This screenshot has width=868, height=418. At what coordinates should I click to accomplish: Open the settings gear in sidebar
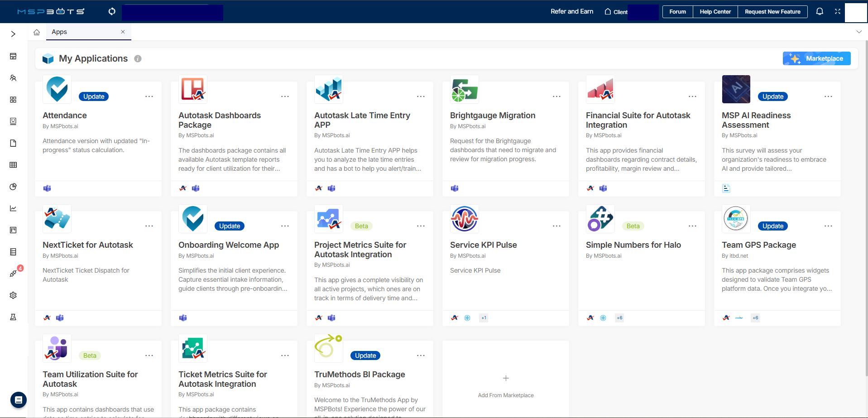(13, 295)
